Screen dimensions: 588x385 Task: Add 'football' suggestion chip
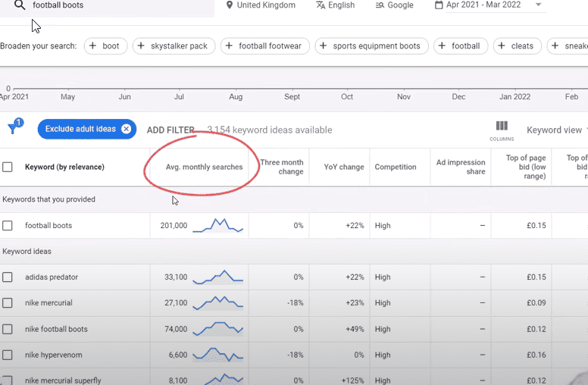(x=461, y=45)
